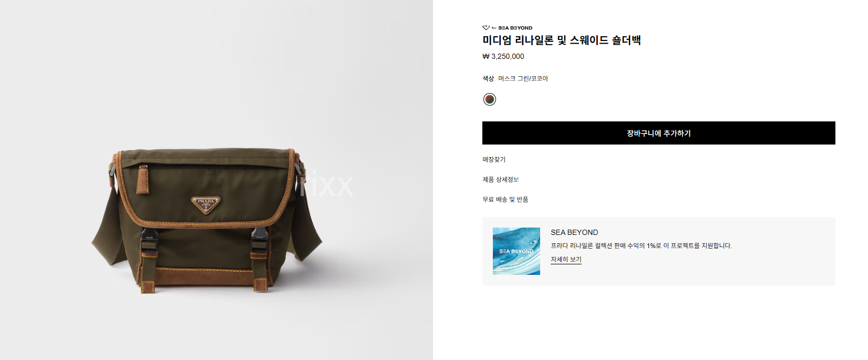Open the 매장찾기 store finder link
Viewport: 868px width, 360px height.
point(494,159)
